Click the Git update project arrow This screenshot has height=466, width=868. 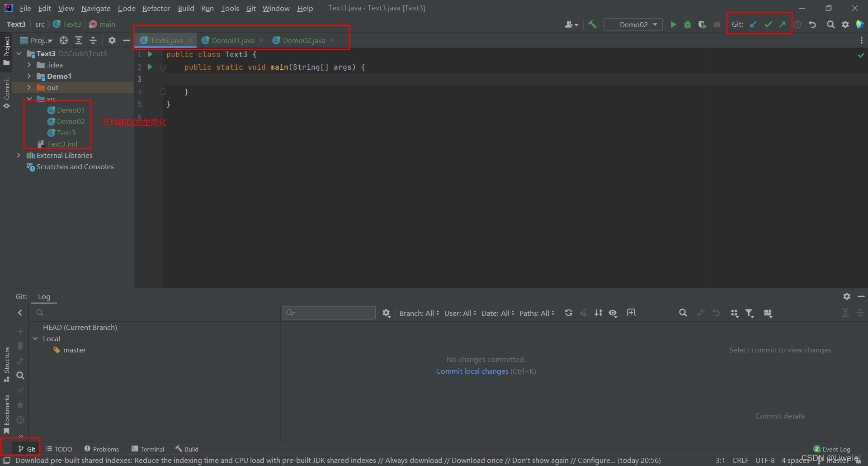pos(753,24)
